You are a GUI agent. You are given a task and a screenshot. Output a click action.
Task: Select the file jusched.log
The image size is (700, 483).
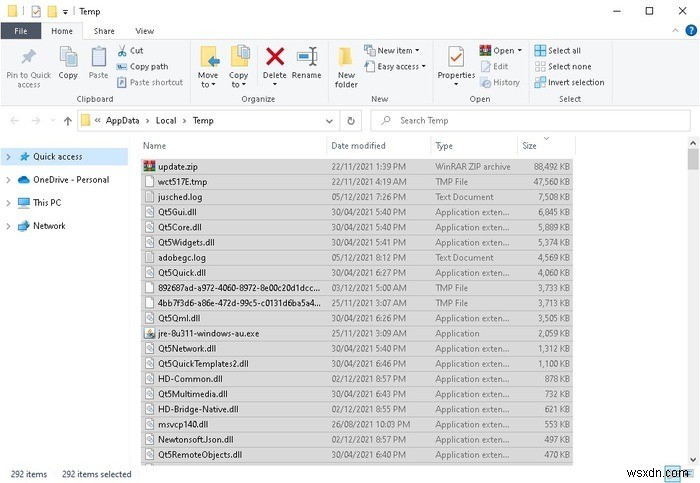click(x=357, y=197)
